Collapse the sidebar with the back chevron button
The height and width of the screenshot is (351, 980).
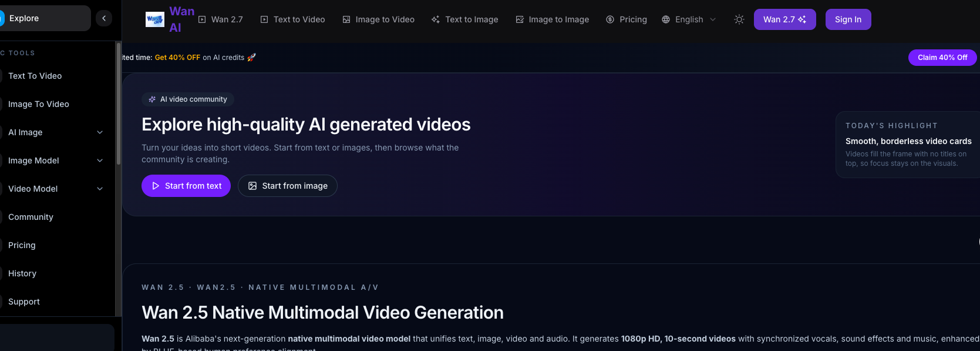point(104,18)
